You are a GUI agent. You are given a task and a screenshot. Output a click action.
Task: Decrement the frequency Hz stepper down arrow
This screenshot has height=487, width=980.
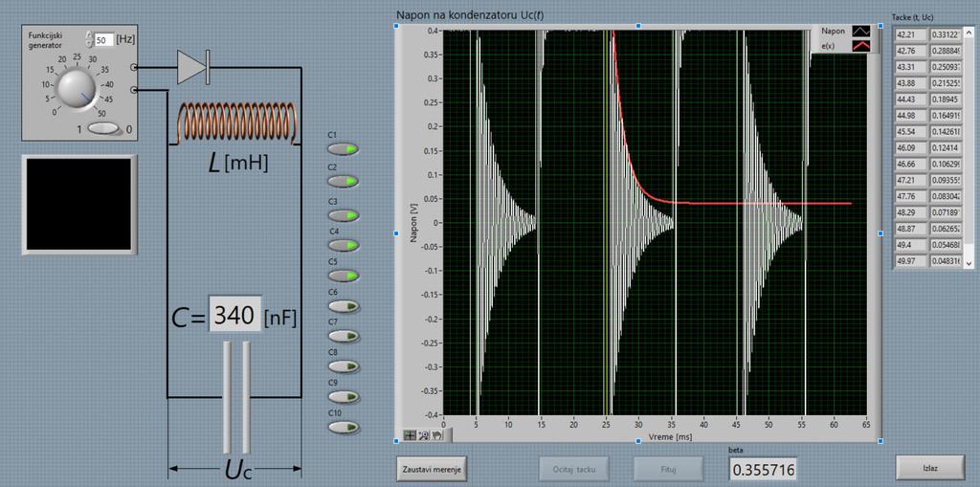click(89, 43)
